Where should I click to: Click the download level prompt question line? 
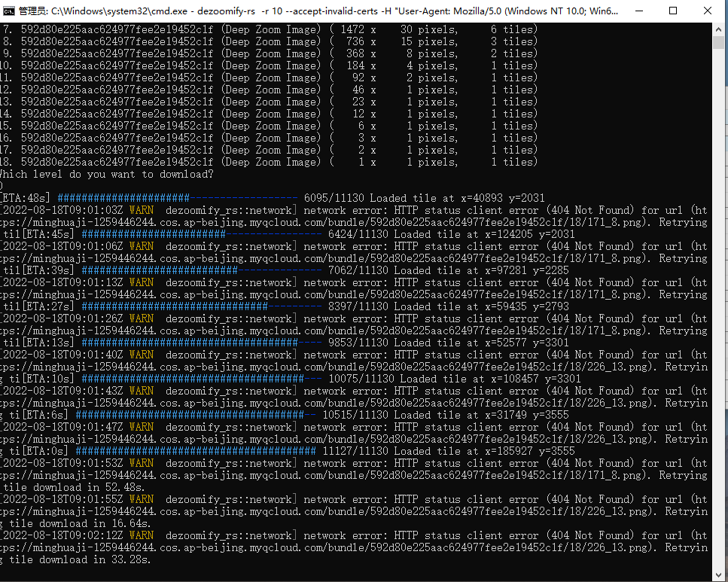[x=105, y=174]
